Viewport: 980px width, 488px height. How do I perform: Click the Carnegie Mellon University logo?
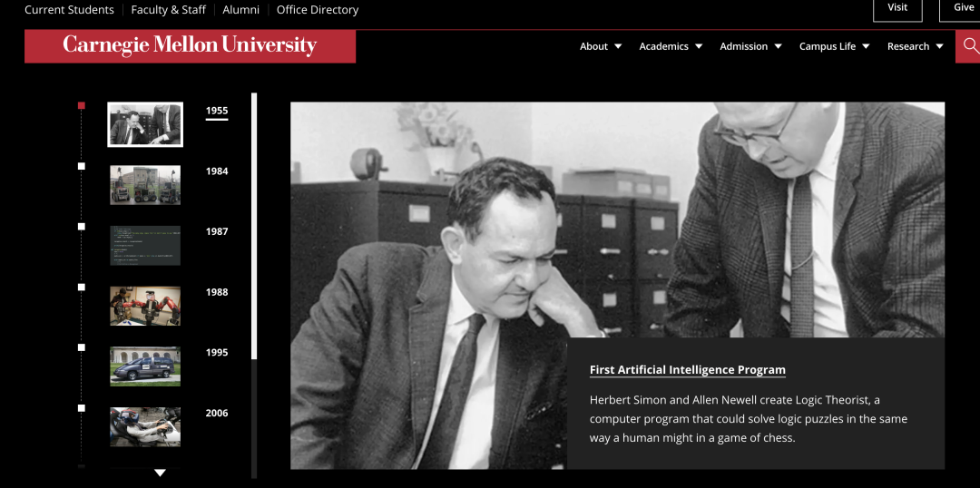(190, 45)
